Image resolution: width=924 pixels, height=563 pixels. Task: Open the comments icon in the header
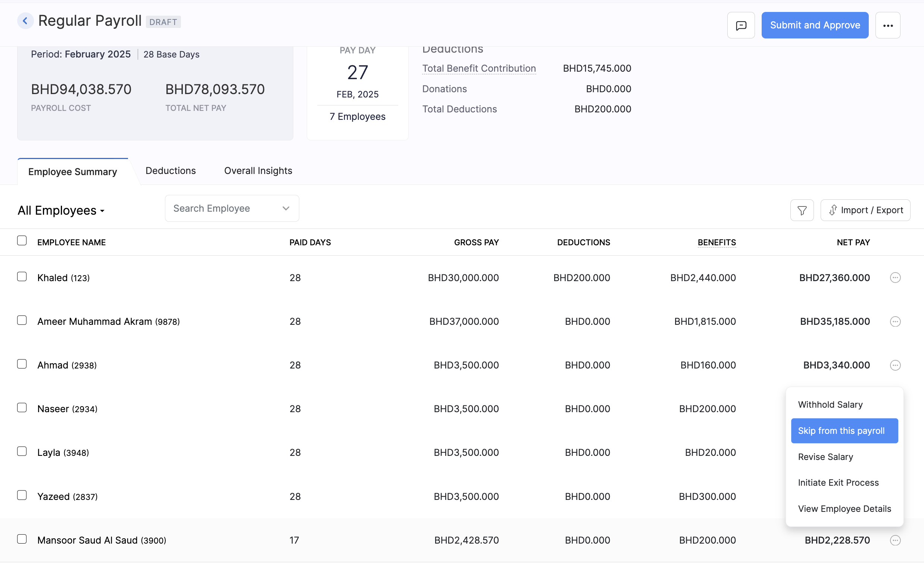pos(741,25)
